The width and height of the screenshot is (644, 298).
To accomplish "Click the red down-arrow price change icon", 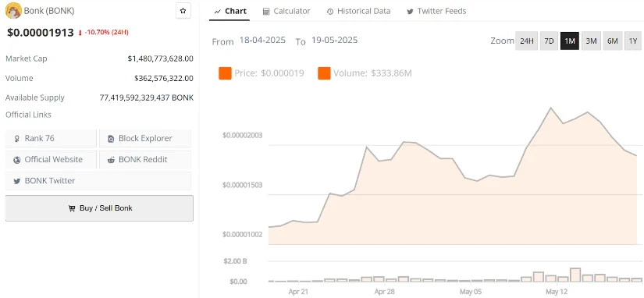I will 80,33.
